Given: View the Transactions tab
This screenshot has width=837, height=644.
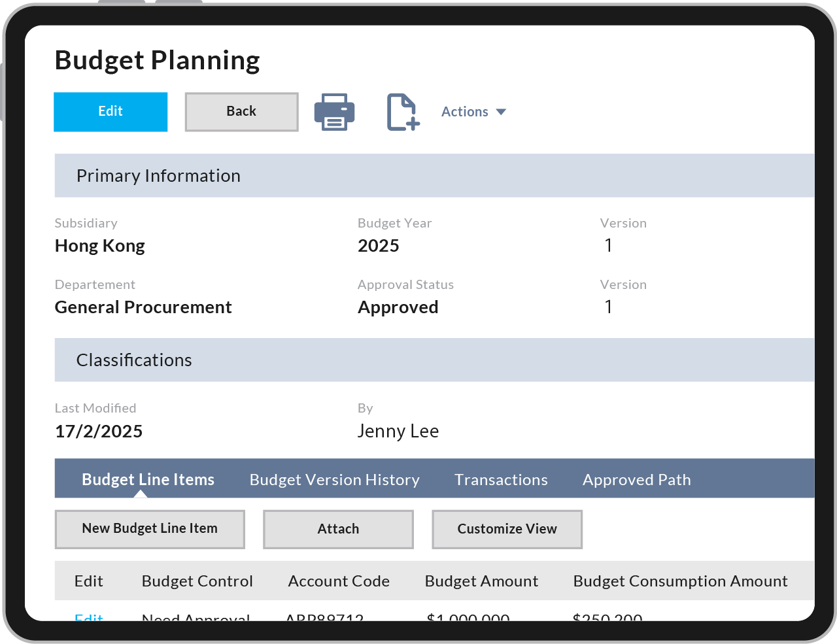Looking at the screenshot, I should (501, 479).
